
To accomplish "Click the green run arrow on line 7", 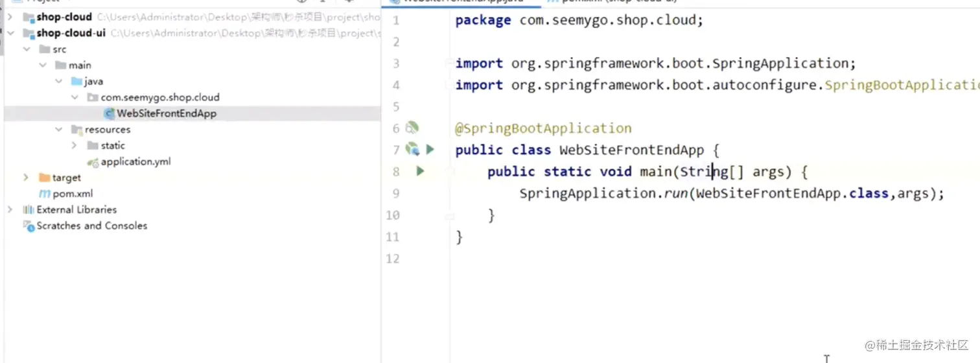I will tap(430, 150).
